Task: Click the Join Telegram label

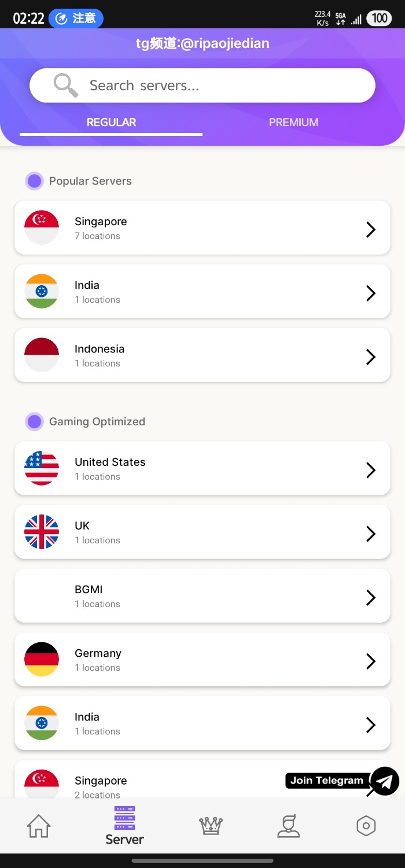Action: (x=327, y=781)
